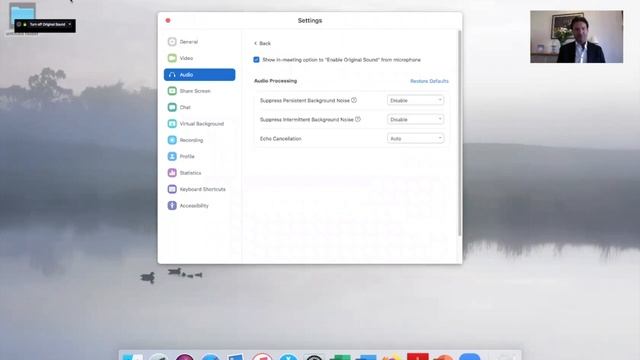Open the Virtual Background settings icon
The height and width of the screenshot is (360, 640).
pyautogui.click(x=172, y=123)
